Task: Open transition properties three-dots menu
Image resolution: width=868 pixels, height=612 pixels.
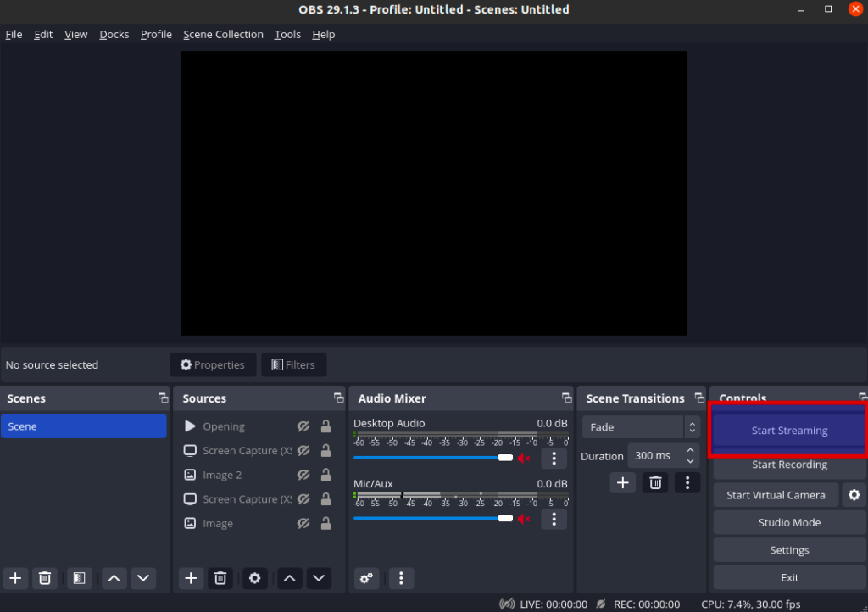Action: click(687, 482)
